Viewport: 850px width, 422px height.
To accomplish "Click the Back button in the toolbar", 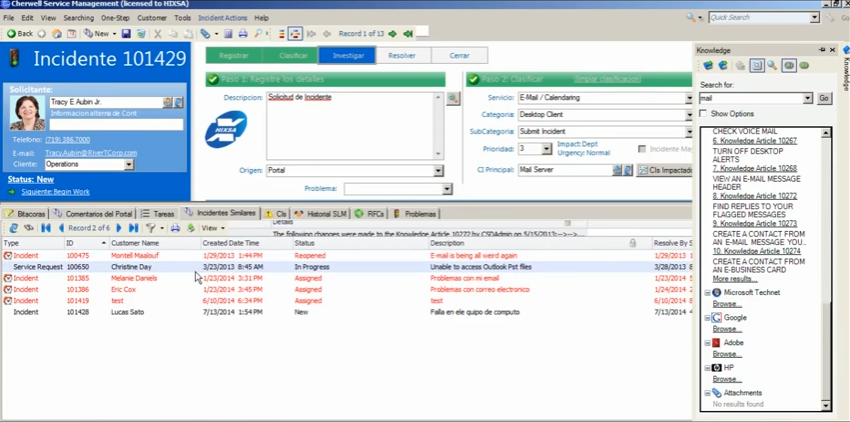I will [x=20, y=34].
